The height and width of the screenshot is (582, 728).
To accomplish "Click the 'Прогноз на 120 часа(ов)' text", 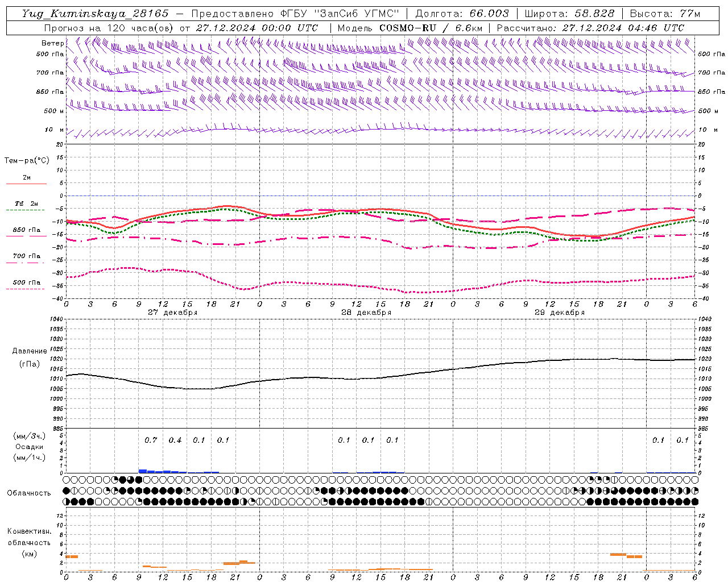I will tap(109, 28).
